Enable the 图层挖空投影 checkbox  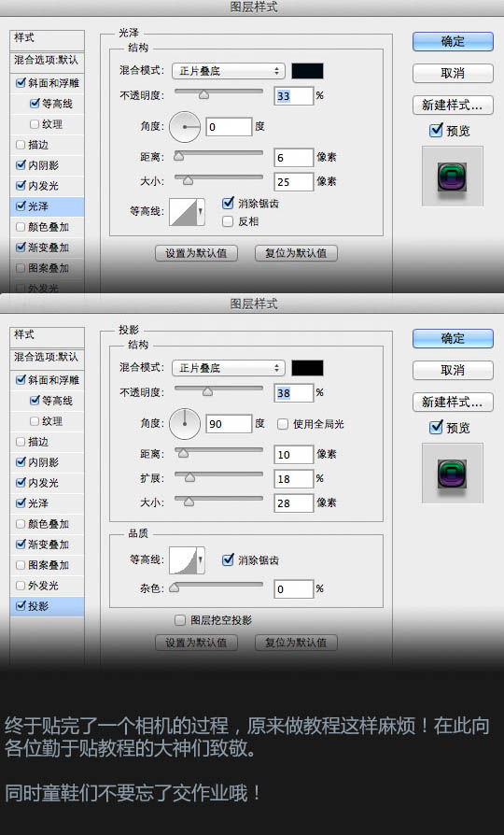180,620
